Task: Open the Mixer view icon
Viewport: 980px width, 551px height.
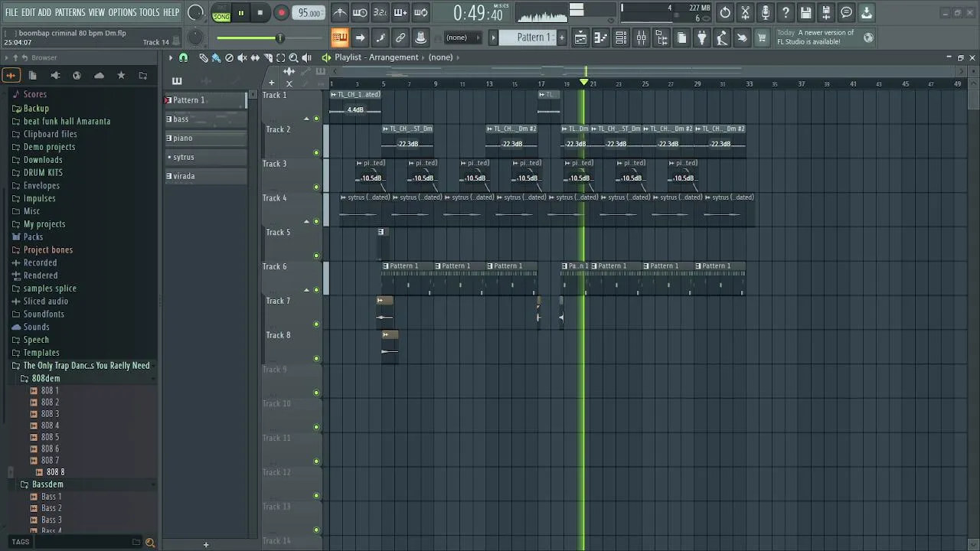Action: coord(642,37)
